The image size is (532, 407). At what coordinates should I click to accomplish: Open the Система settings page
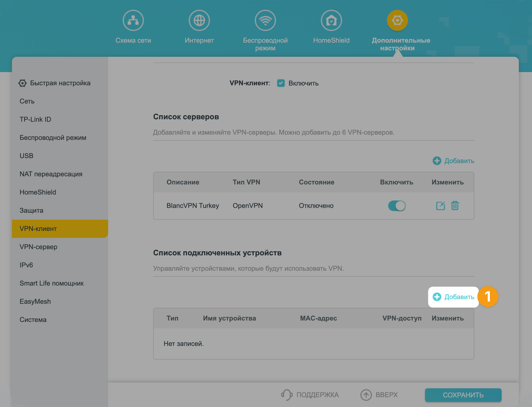tap(33, 319)
